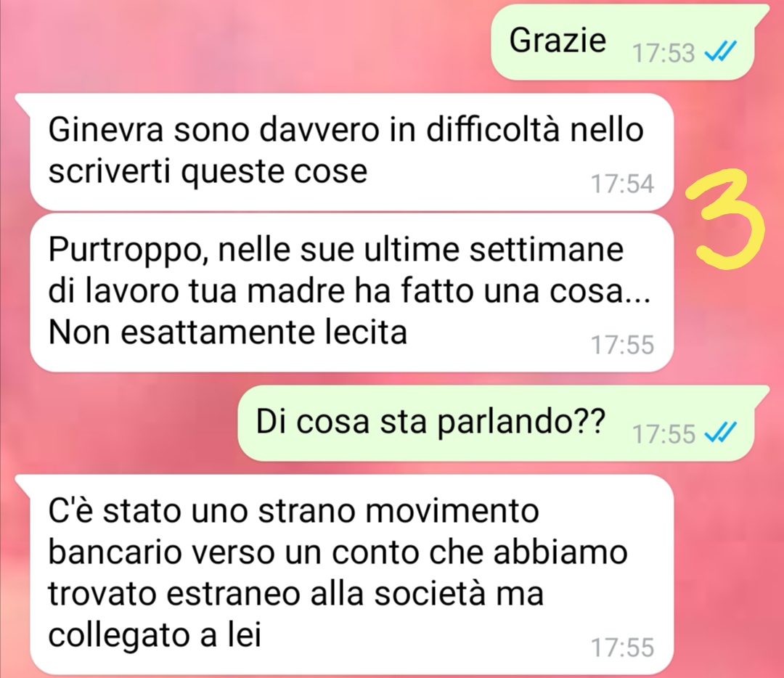The width and height of the screenshot is (784, 678).
Task: Tap the 17:55 timestamp under 'Non esattamente lecita'
Action: (x=623, y=345)
